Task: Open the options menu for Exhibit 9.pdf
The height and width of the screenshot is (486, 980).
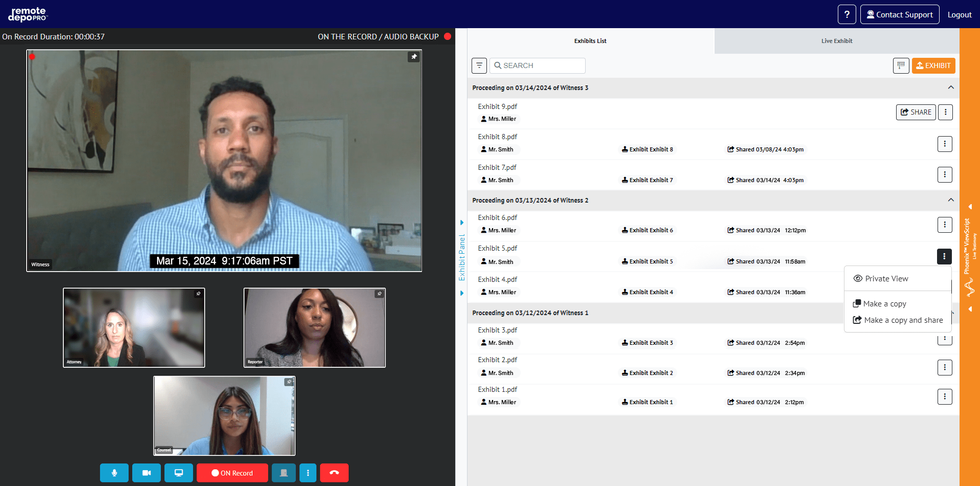Action: (x=945, y=112)
